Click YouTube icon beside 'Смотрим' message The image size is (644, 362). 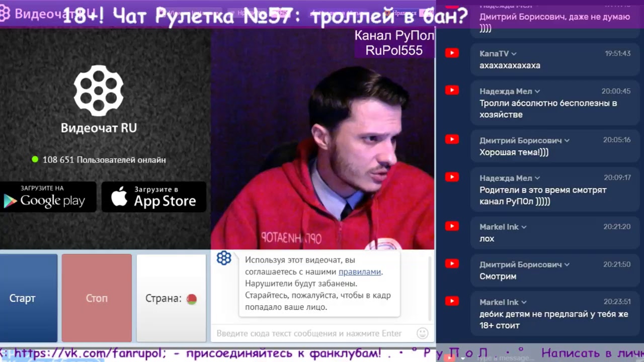click(x=452, y=263)
